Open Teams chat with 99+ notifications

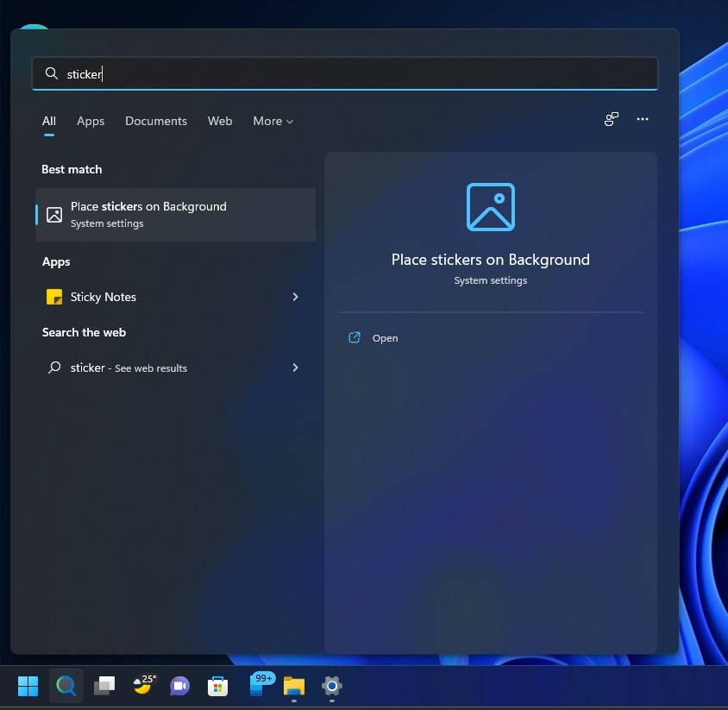(x=255, y=686)
